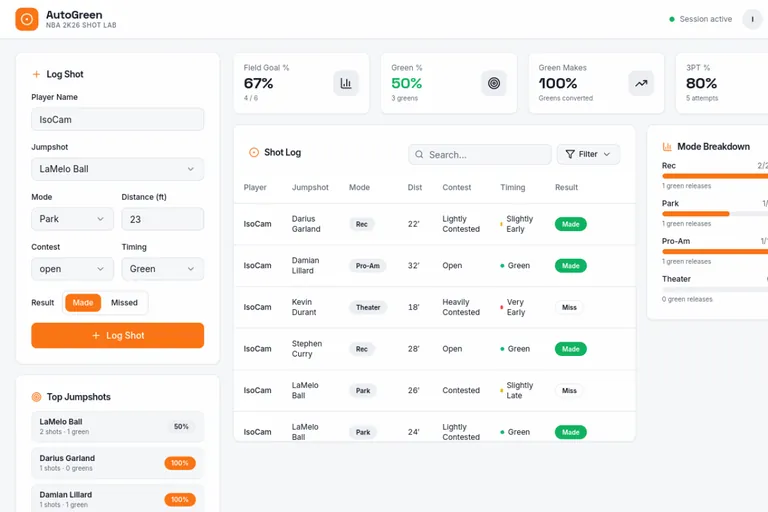Viewport: 768px width, 512px height.
Task: Sort by the Contest column header
Action: (456, 187)
